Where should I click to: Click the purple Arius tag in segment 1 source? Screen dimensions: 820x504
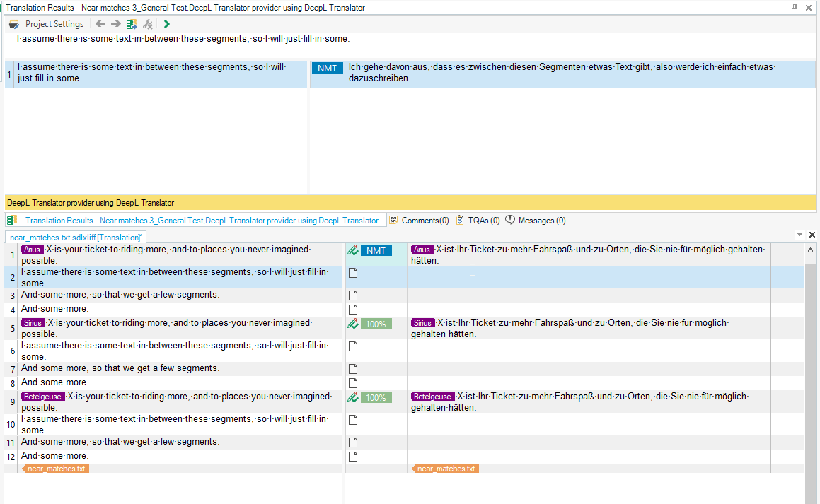point(31,250)
